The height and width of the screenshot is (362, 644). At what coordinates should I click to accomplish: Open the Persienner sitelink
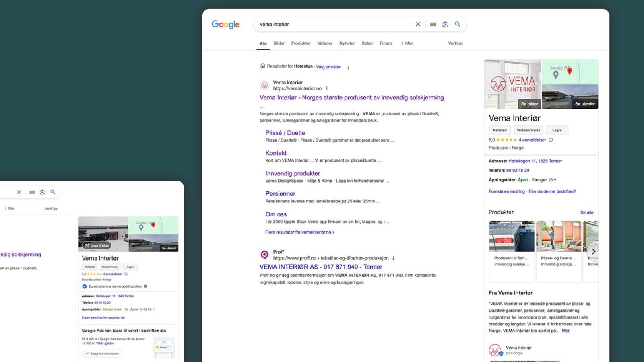pos(281,194)
